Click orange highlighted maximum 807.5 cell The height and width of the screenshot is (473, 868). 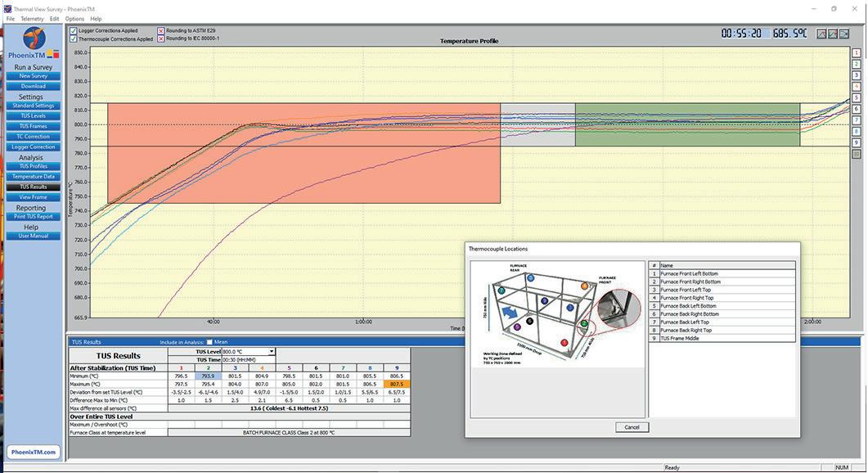pos(397,384)
